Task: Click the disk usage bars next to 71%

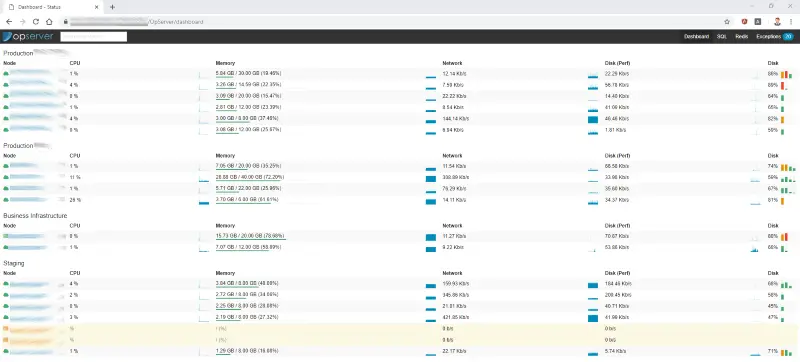Action: pyautogui.click(x=785, y=352)
